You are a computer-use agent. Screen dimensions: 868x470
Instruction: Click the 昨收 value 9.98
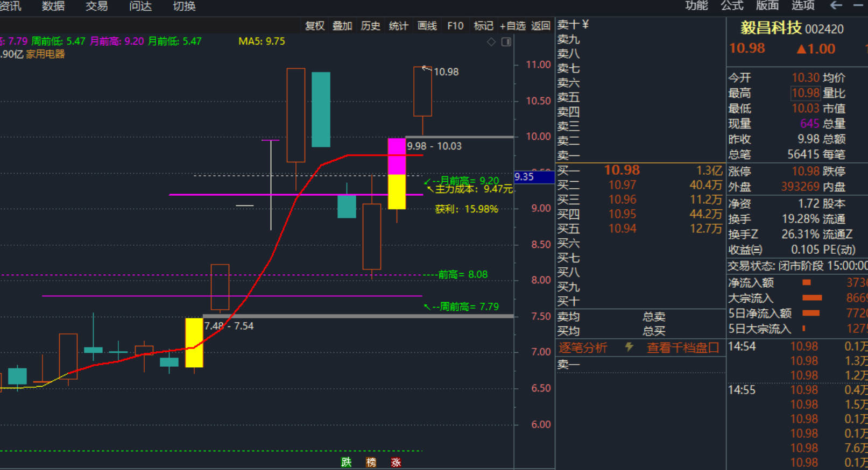tap(808, 139)
